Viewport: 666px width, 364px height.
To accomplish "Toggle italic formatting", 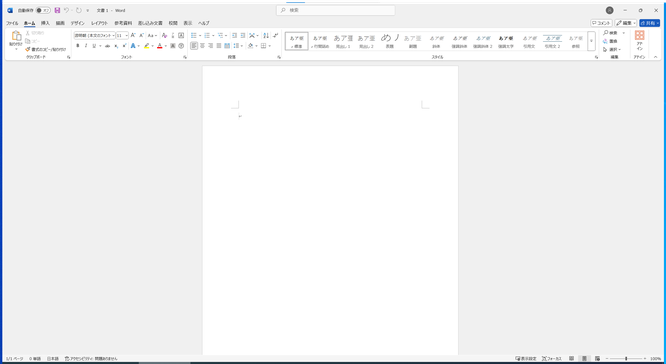I will [86, 46].
